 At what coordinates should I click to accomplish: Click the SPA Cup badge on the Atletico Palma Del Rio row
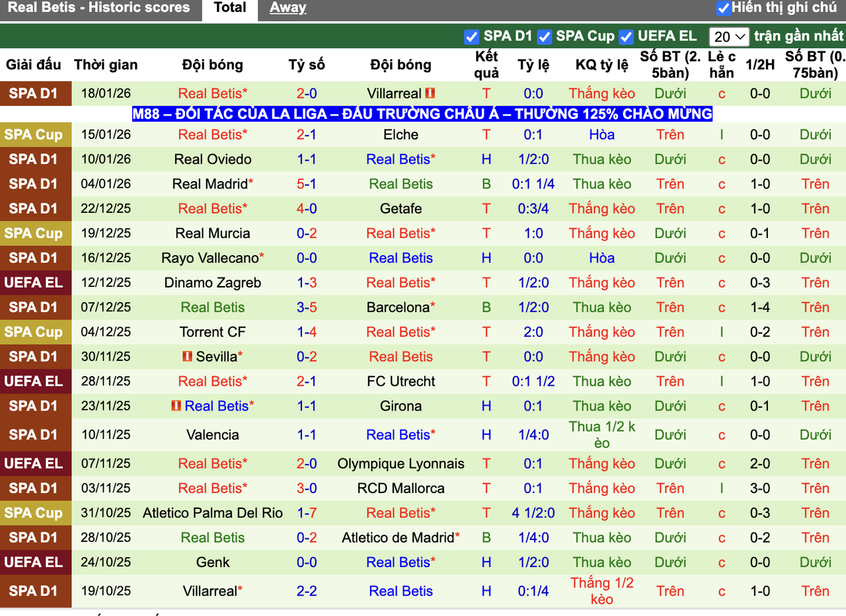point(36,513)
